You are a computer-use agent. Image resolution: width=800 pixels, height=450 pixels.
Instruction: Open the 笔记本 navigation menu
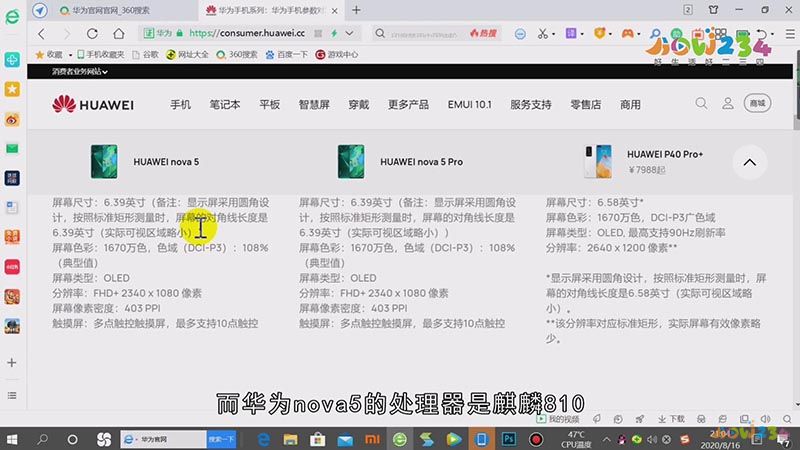click(225, 105)
